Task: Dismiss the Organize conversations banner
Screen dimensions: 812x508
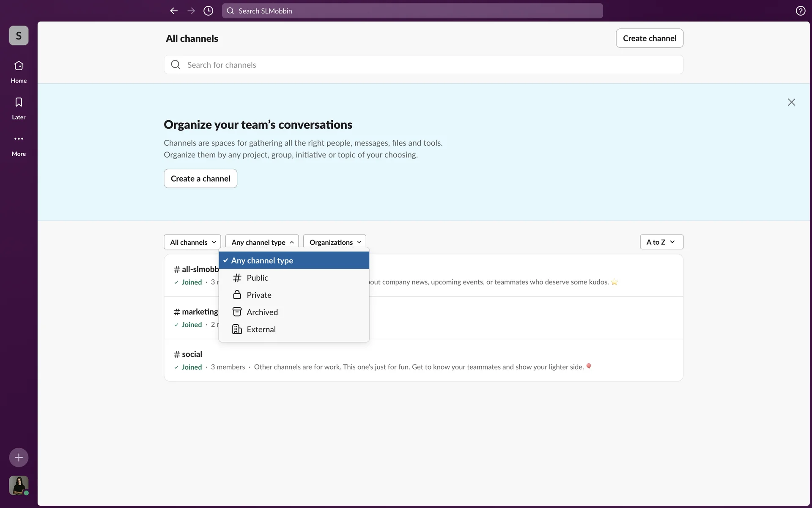Action: (791, 102)
